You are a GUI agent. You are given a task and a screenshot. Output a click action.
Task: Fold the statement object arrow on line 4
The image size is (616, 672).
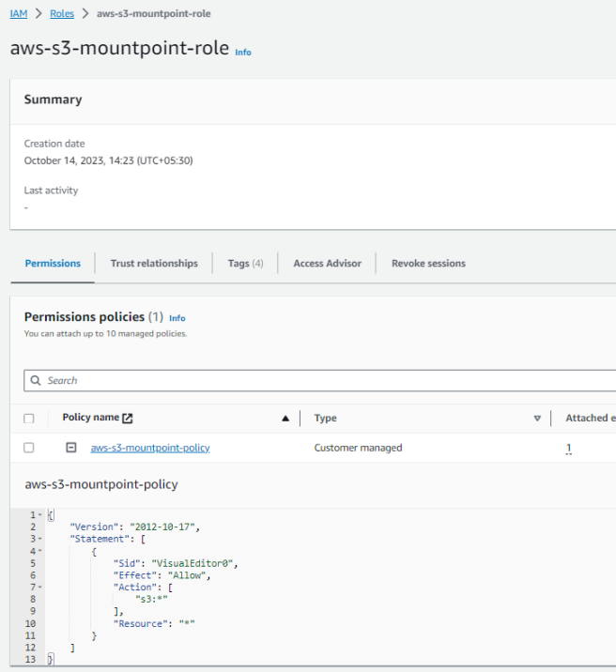point(40,551)
